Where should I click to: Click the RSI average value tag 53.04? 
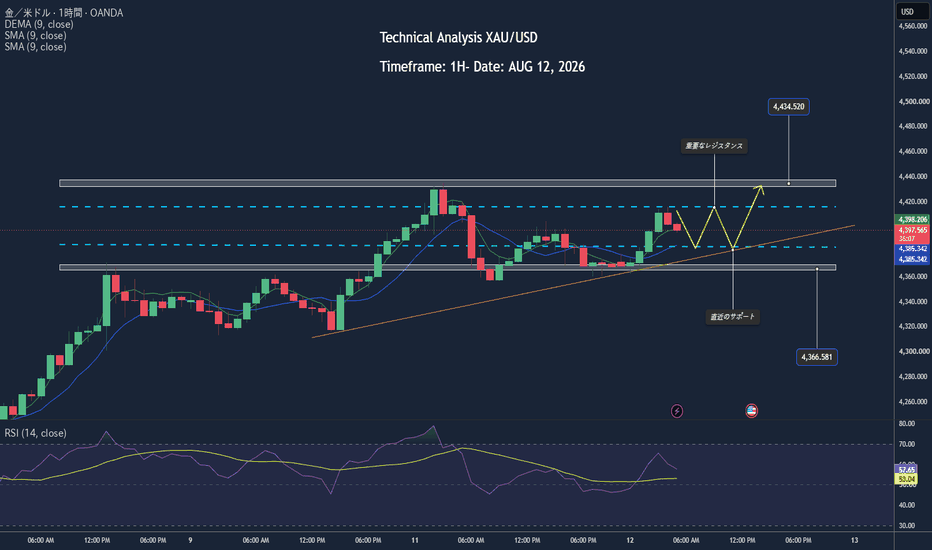tap(906, 479)
